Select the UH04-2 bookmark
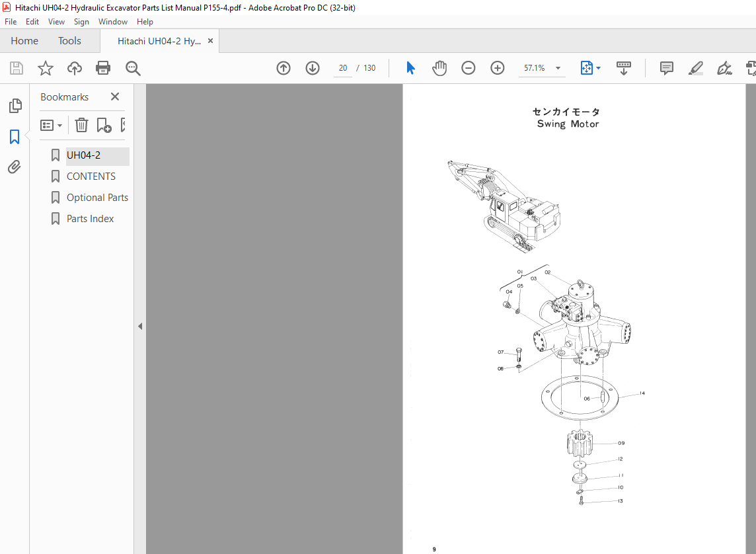The height and width of the screenshot is (554, 756). tap(83, 155)
